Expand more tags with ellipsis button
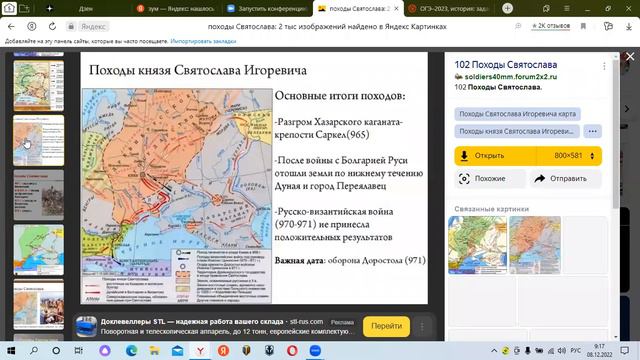The width and height of the screenshot is (640, 360). tap(593, 131)
